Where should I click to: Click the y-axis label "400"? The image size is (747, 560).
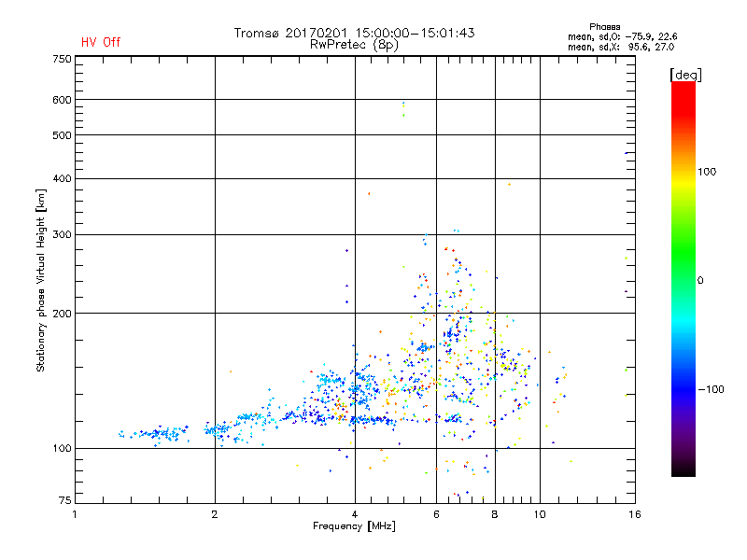click(x=62, y=178)
